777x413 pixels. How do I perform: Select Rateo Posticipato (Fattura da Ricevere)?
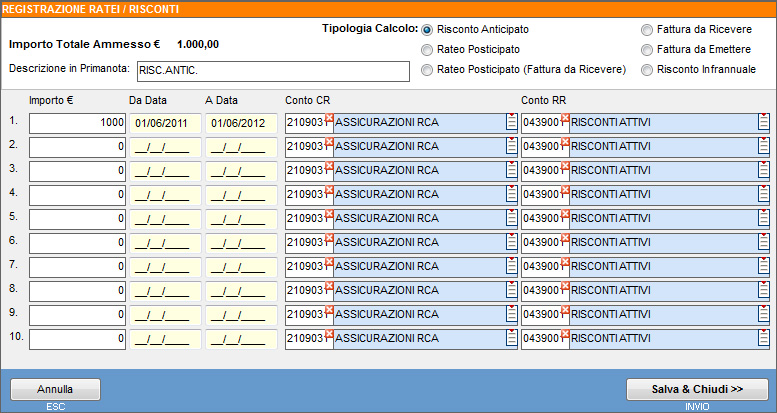point(428,70)
